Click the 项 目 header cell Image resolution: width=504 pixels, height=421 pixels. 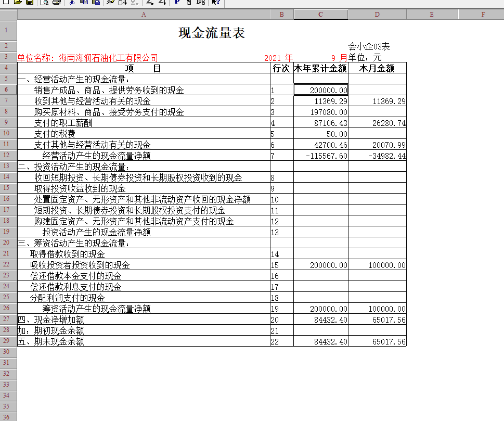pyautogui.click(x=144, y=68)
